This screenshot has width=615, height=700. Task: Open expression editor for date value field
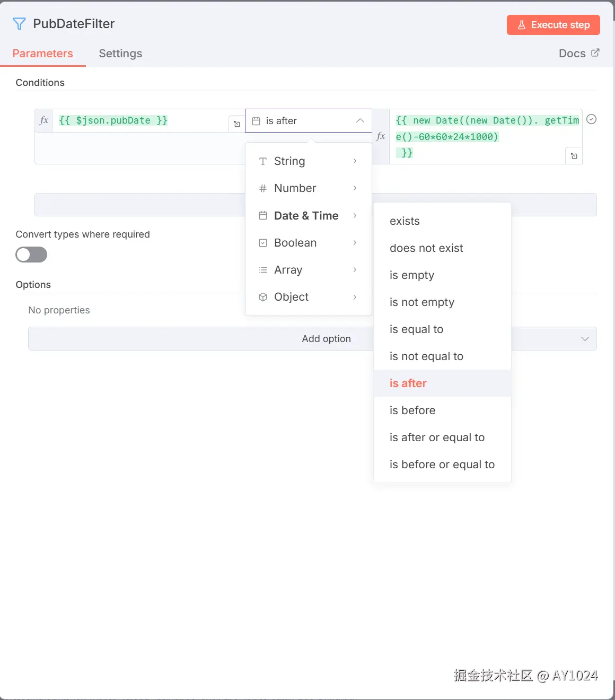(x=574, y=156)
